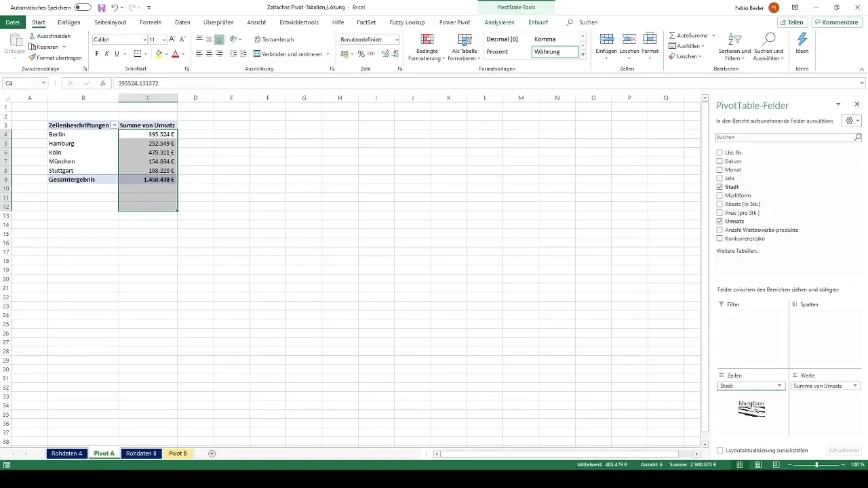Click the Save icon in title bar
This screenshot has width=868, height=488.
pyautogui.click(x=101, y=7)
